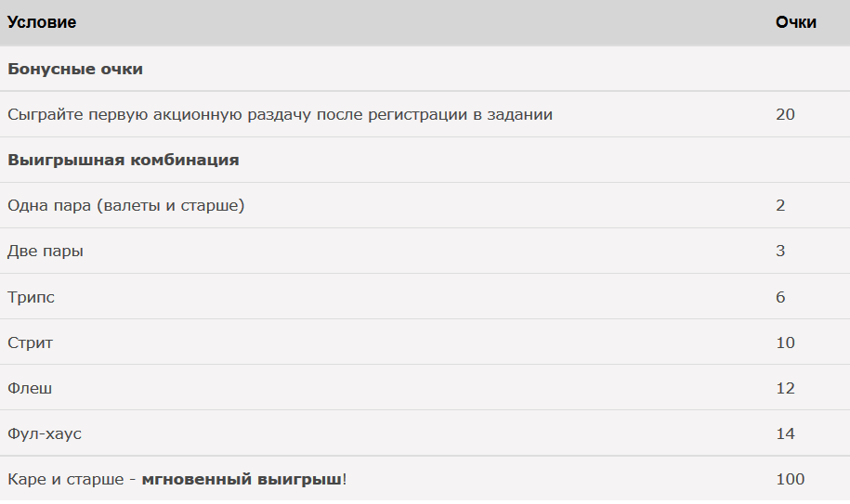Click the 10 points value for Стрит
Image resolution: width=850 pixels, height=504 pixels.
tap(785, 342)
